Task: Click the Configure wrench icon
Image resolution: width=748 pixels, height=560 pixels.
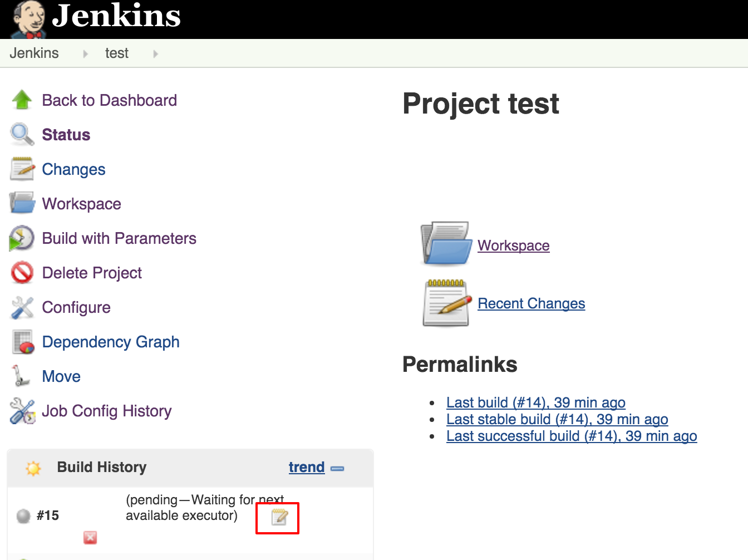Action: pyautogui.click(x=22, y=307)
